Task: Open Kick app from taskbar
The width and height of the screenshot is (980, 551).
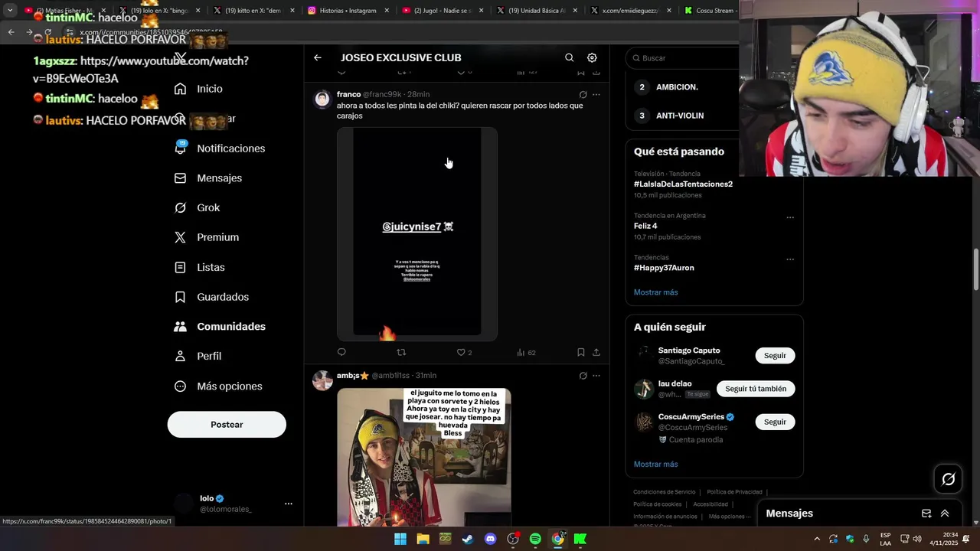Action: point(580,539)
